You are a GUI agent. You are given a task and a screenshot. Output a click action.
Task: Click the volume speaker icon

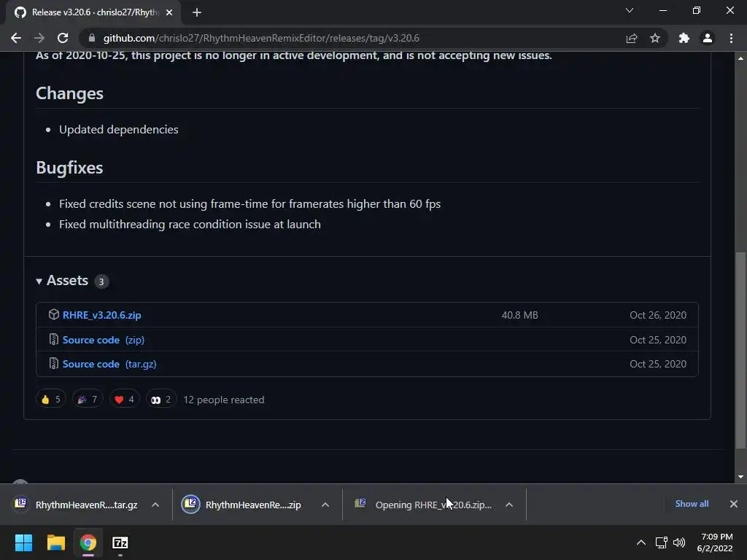tap(679, 542)
